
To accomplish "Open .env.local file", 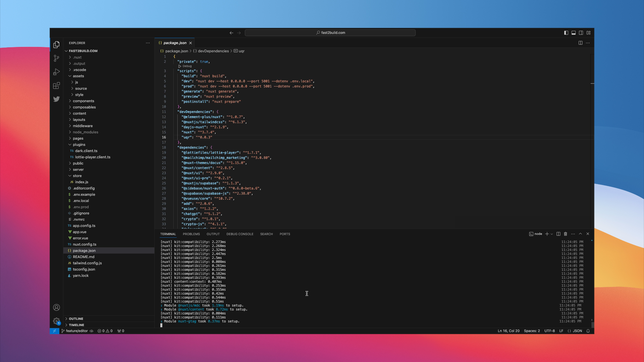I will (x=109, y=201).
